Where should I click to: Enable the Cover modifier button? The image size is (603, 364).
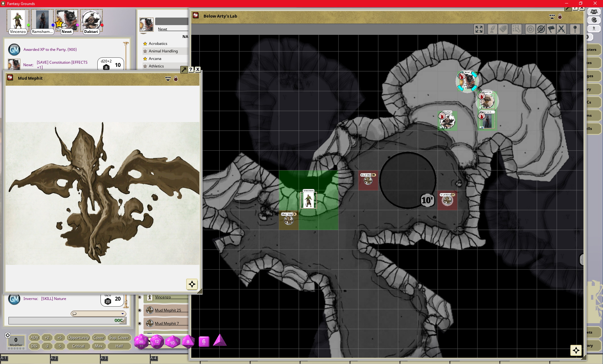click(x=99, y=338)
